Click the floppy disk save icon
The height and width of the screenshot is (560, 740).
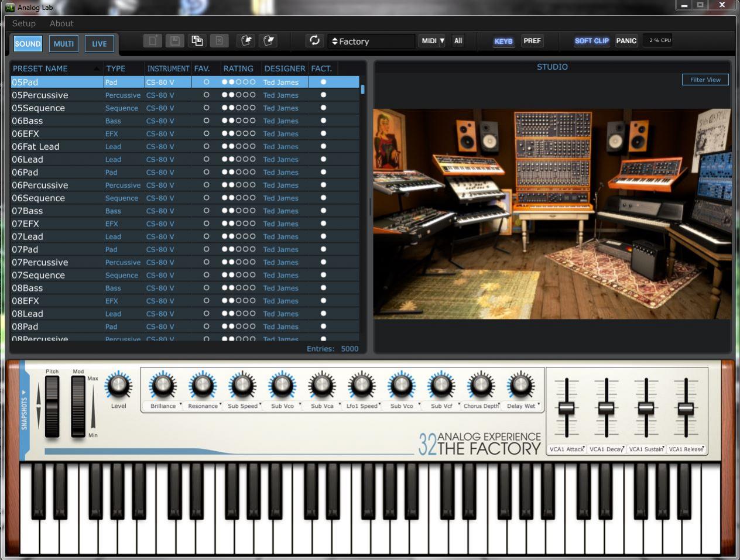(174, 40)
